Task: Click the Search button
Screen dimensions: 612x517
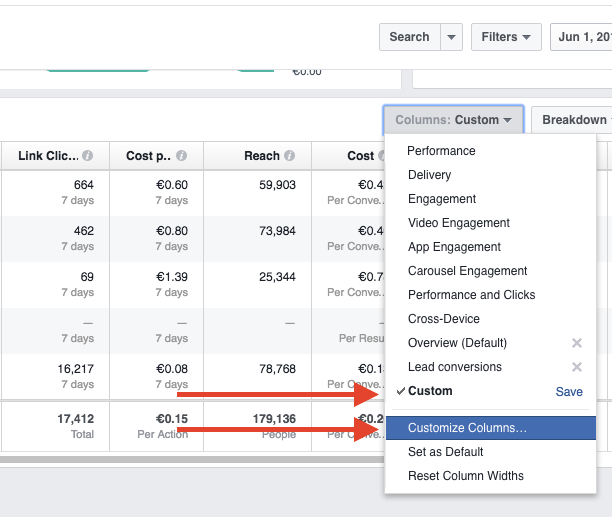Action: coord(410,37)
